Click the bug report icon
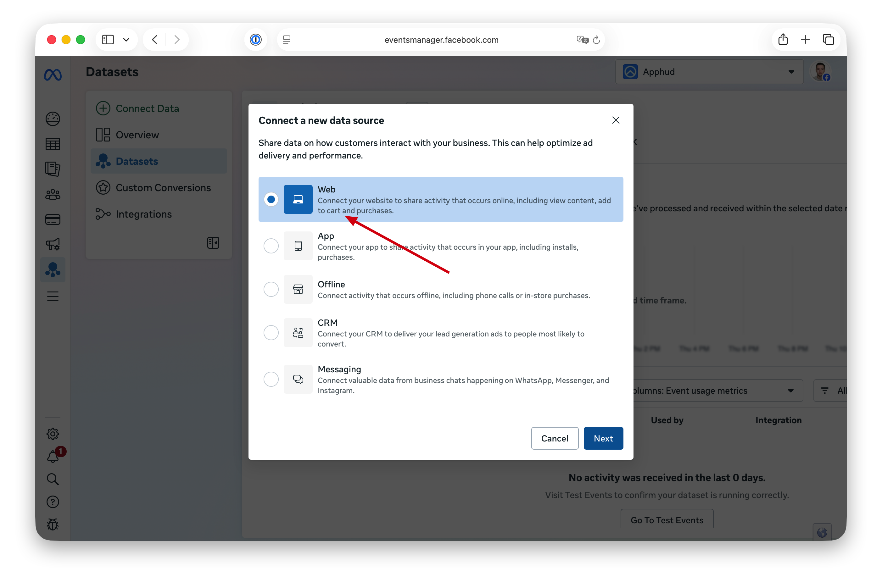Viewport: 882px width, 588px height. (x=53, y=524)
